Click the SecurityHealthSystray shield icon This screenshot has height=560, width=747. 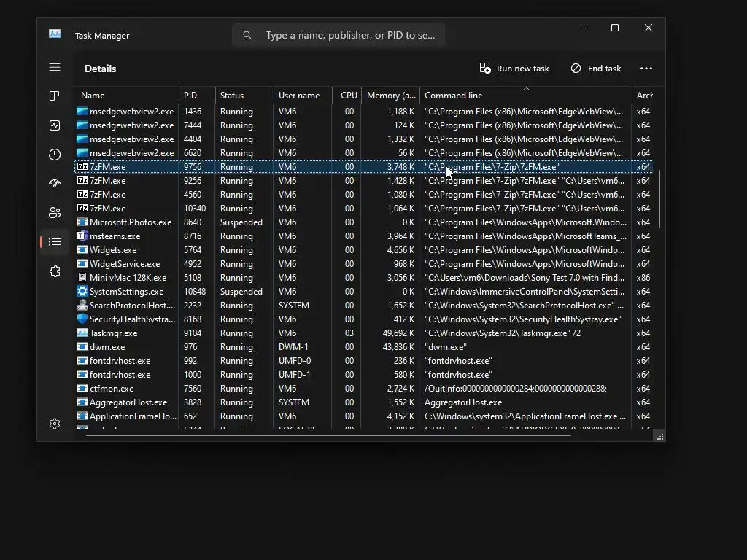point(82,319)
